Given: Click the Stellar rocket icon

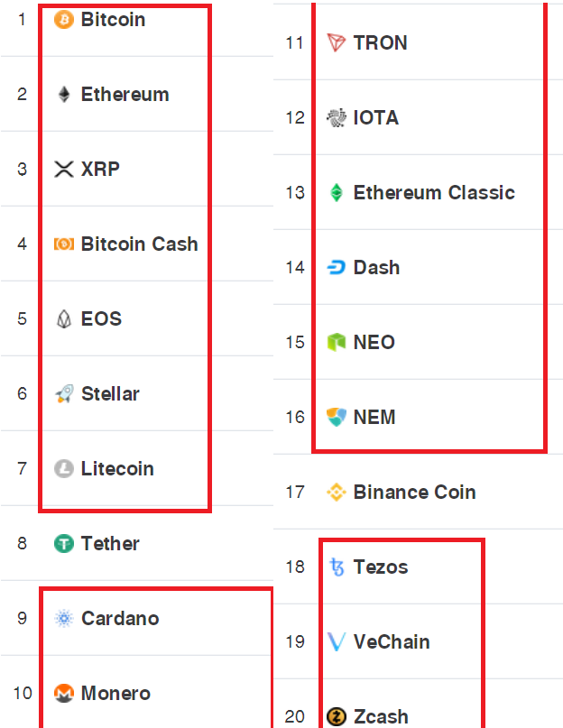Looking at the screenshot, I should pyautogui.click(x=64, y=393).
